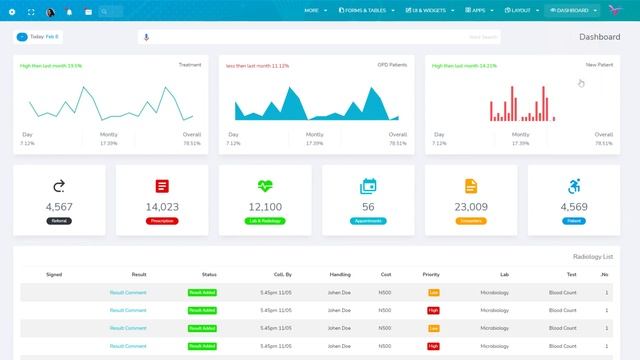Click the Priority column header
This screenshot has height=360, width=640.
click(431, 275)
